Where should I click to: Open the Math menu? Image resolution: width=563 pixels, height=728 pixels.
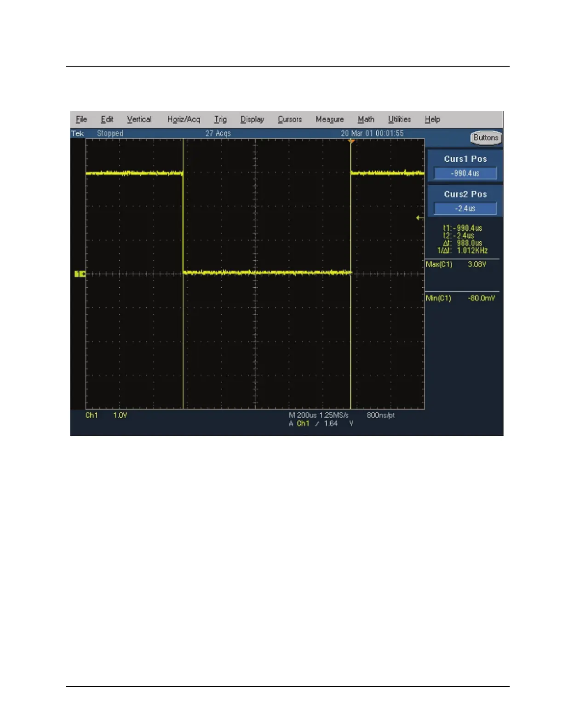[366, 119]
